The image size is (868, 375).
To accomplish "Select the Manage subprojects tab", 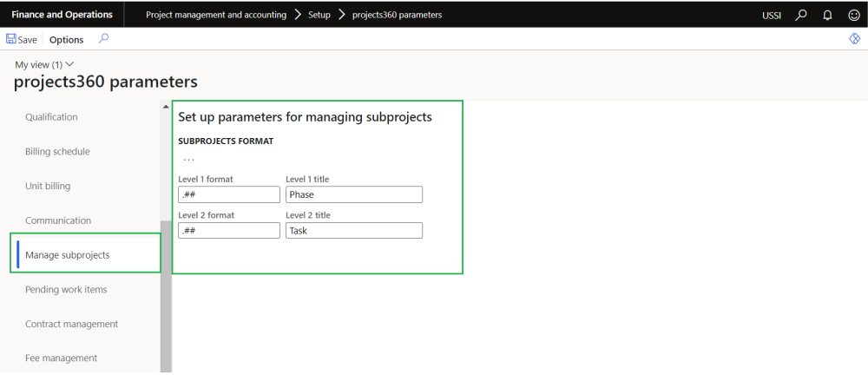I will point(67,254).
